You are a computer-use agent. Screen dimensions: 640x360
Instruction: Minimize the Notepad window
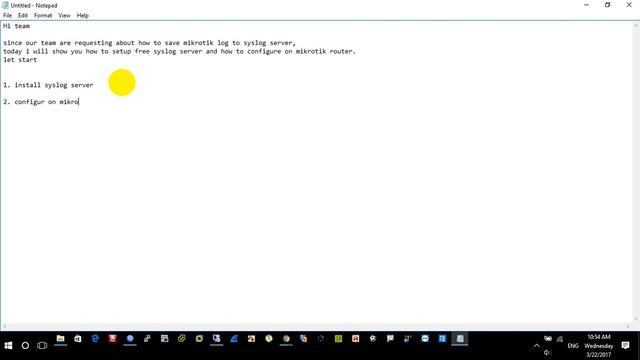(587, 5)
